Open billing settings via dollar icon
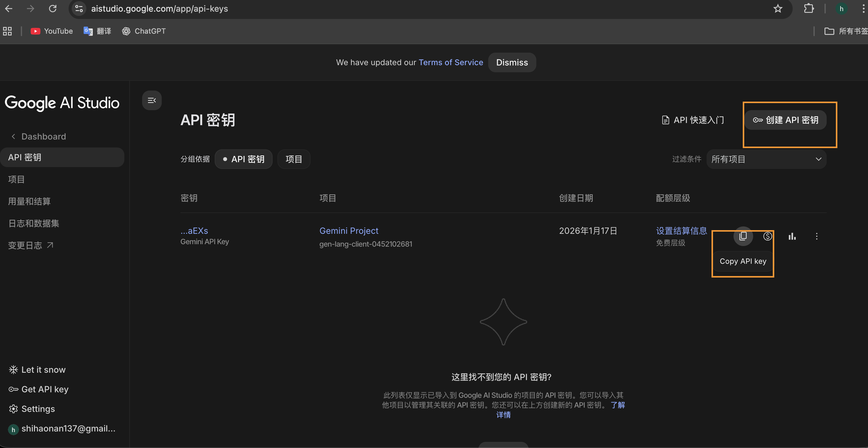The height and width of the screenshot is (448, 868). (767, 236)
